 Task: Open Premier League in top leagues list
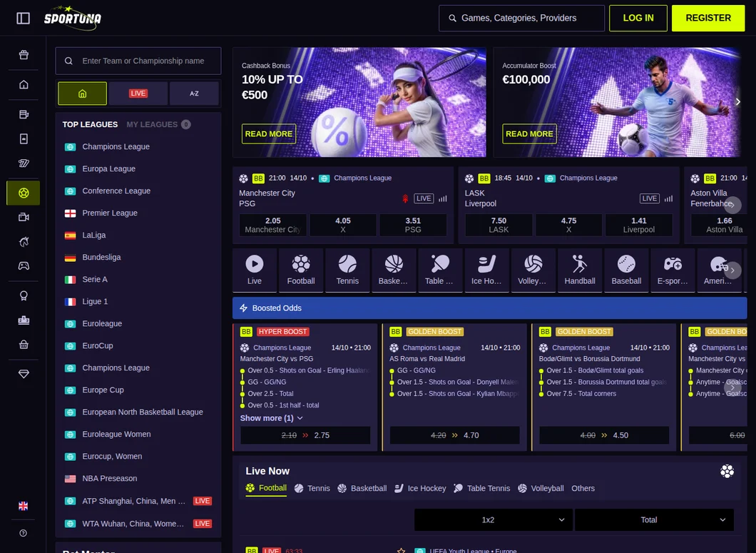coord(138,213)
